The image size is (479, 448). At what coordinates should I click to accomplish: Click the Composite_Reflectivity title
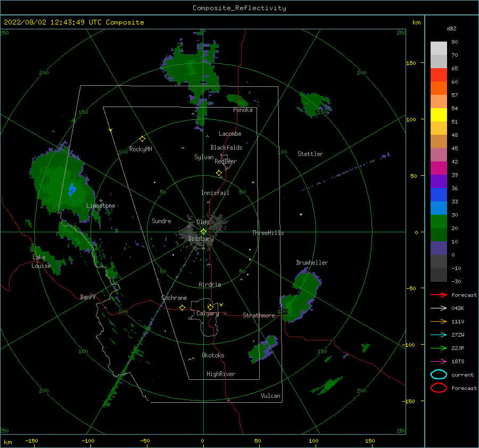[239, 8]
